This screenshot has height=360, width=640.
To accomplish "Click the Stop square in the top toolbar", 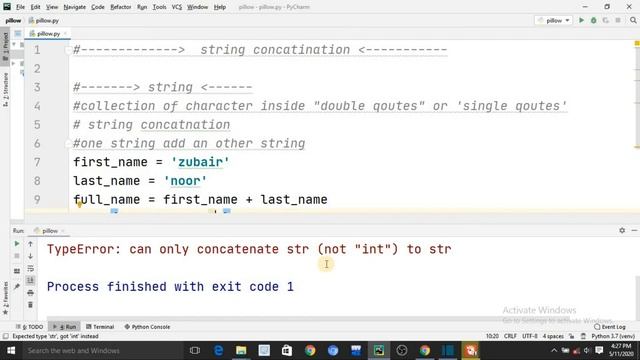I will click(x=618, y=20).
